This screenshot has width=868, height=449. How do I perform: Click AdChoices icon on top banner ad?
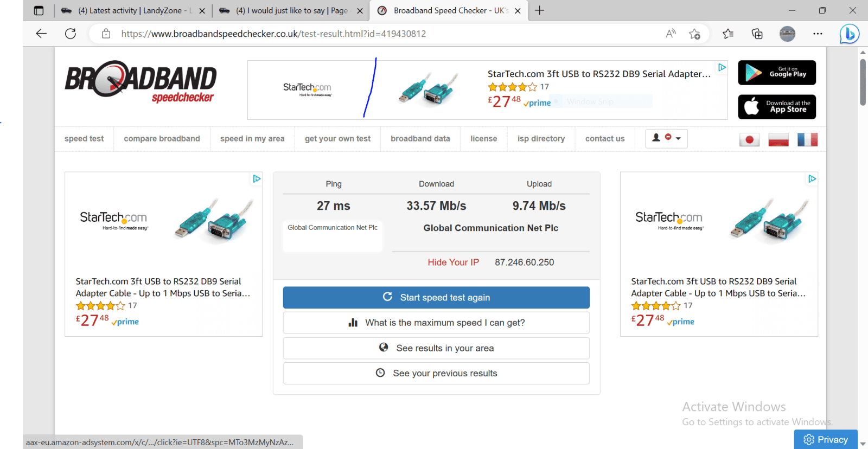[722, 67]
